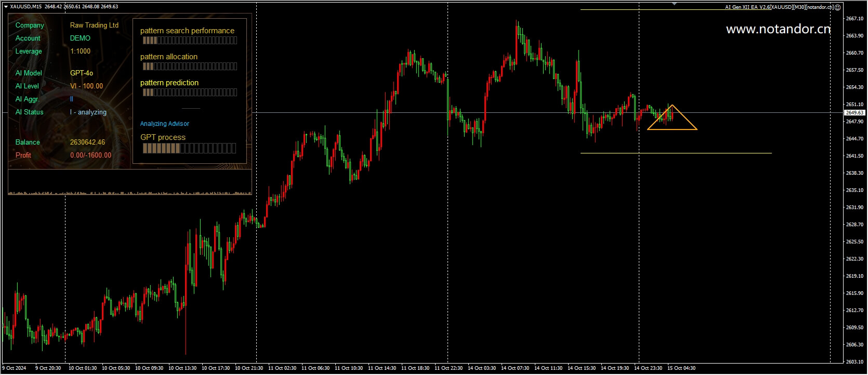The height and width of the screenshot is (375, 868).
Task: Click the pattern search performance progress bar
Action: coord(190,41)
